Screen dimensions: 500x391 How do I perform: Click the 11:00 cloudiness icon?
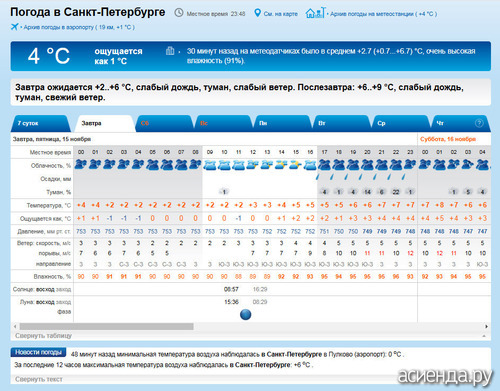click(238, 164)
